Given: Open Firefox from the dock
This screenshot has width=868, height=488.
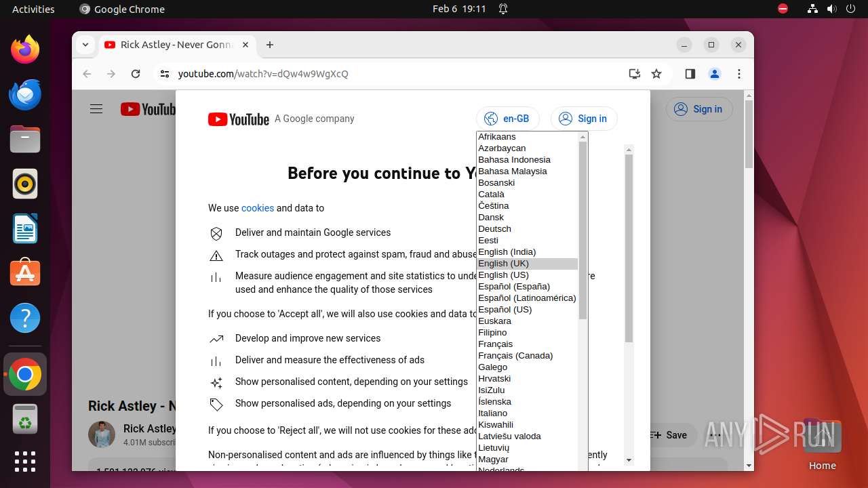Looking at the screenshot, I should [25, 49].
